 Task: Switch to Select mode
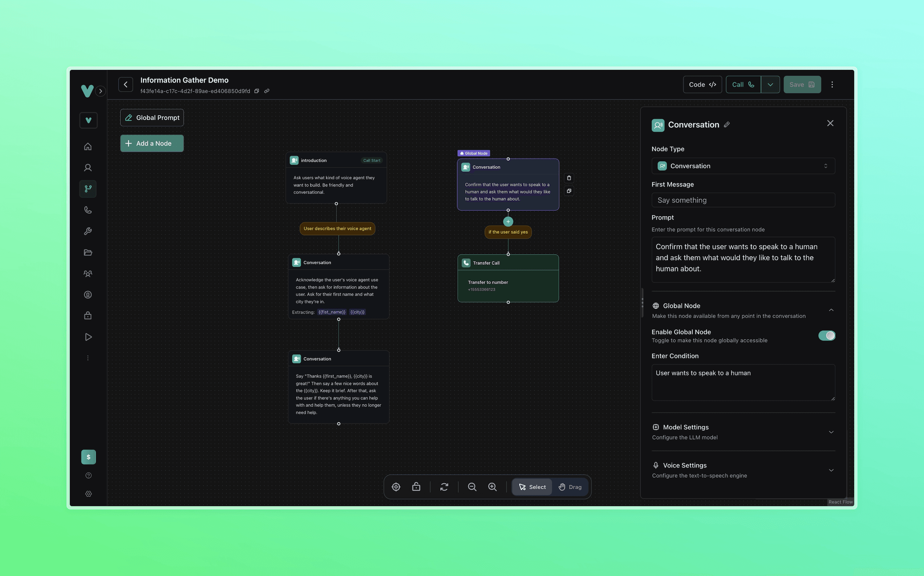[532, 487]
